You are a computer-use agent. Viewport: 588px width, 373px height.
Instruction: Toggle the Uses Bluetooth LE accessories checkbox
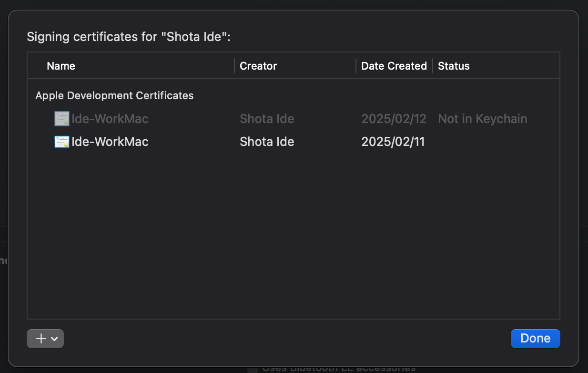click(x=253, y=369)
